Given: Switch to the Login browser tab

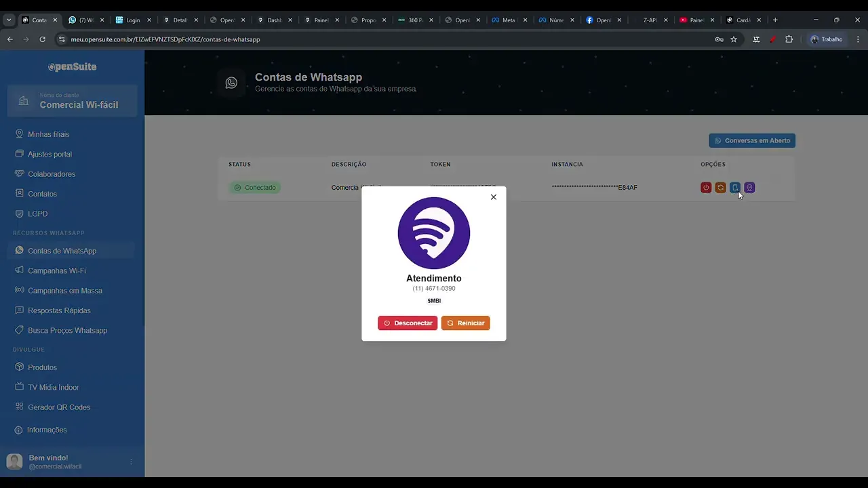Looking at the screenshot, I should coord(132,20).
